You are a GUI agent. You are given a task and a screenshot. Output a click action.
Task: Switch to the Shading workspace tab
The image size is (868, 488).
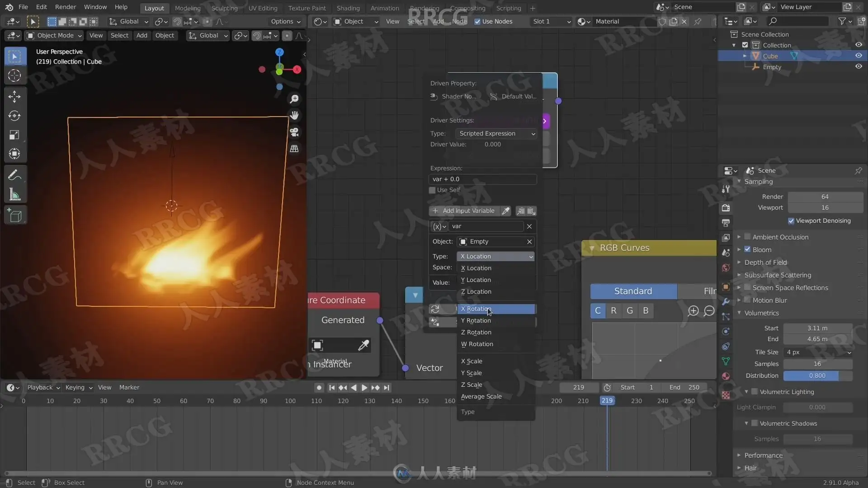click(348, 8)
